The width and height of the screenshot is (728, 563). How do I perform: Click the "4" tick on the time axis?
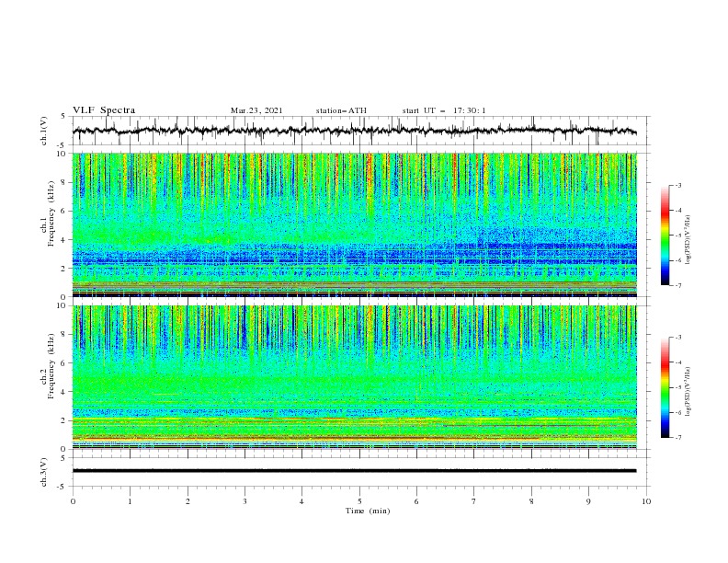pos(301,501)
